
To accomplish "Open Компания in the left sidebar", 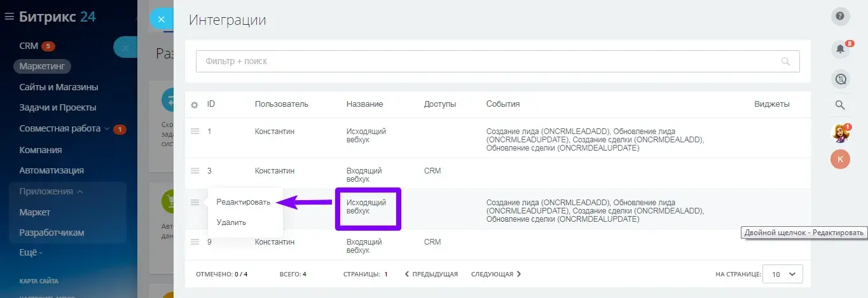I will [x=41, y=150].
